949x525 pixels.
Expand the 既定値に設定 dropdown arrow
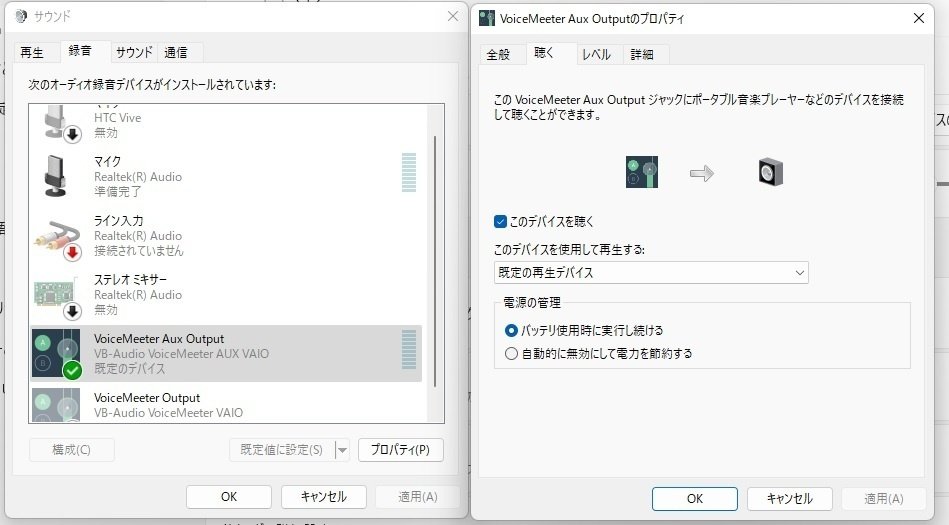(x=342, y=450)
